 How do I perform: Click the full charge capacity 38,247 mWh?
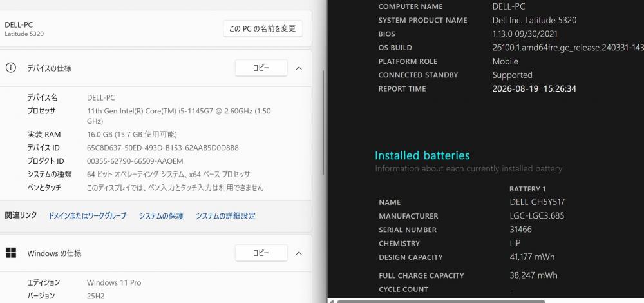click(x=533, y=275)
